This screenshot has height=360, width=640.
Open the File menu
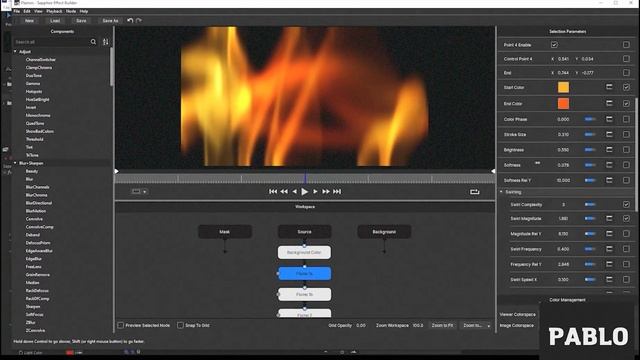pyautogui.click(x=17, y=11)
